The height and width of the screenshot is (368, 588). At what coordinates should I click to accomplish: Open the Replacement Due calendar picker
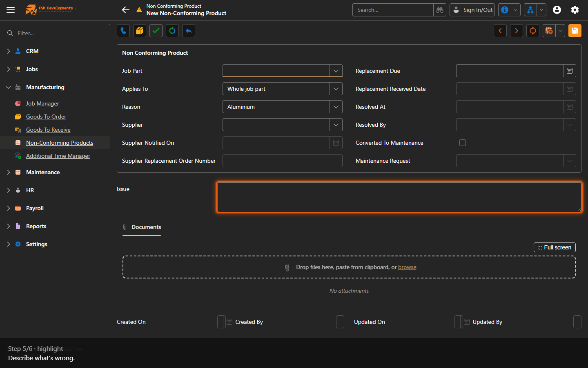point(570,71)
